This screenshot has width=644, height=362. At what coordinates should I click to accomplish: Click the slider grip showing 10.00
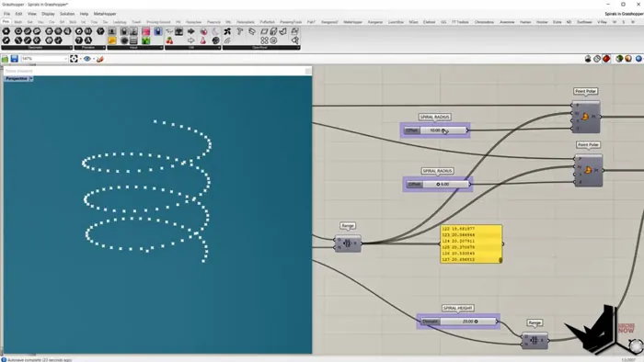click(x=443, y=130)
